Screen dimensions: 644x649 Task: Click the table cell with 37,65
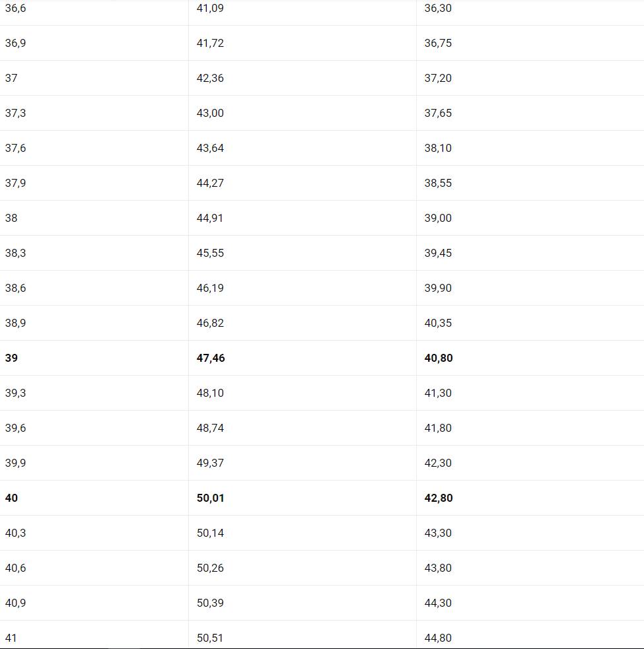[x=438, y=113]
